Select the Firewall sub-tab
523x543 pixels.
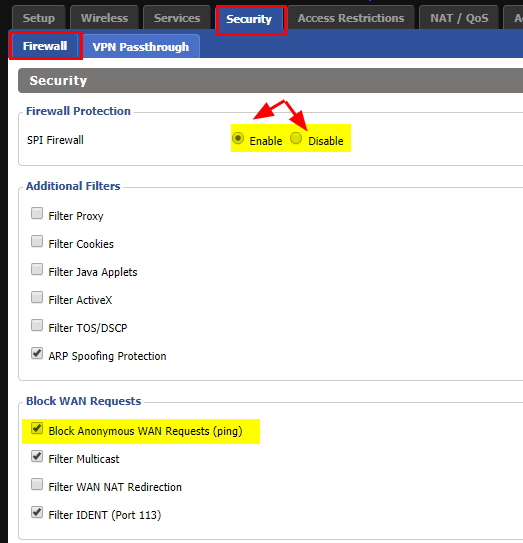pos(45,46)
